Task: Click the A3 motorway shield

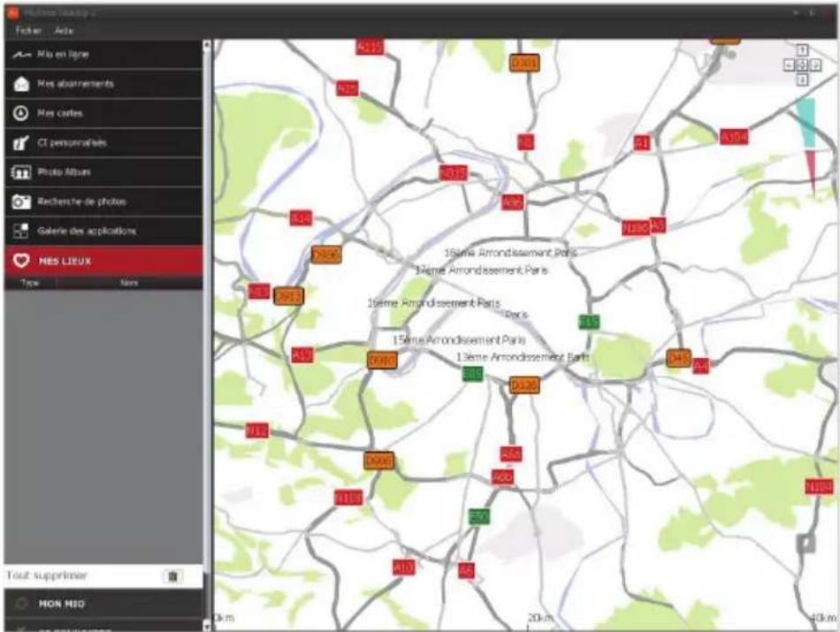Action: coord(657,225)
